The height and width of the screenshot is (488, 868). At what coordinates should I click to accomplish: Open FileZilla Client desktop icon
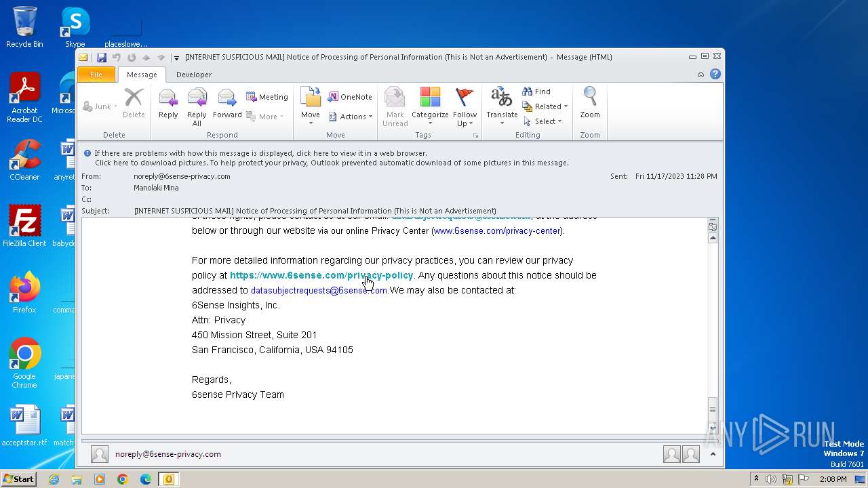[x=24, y=226]
